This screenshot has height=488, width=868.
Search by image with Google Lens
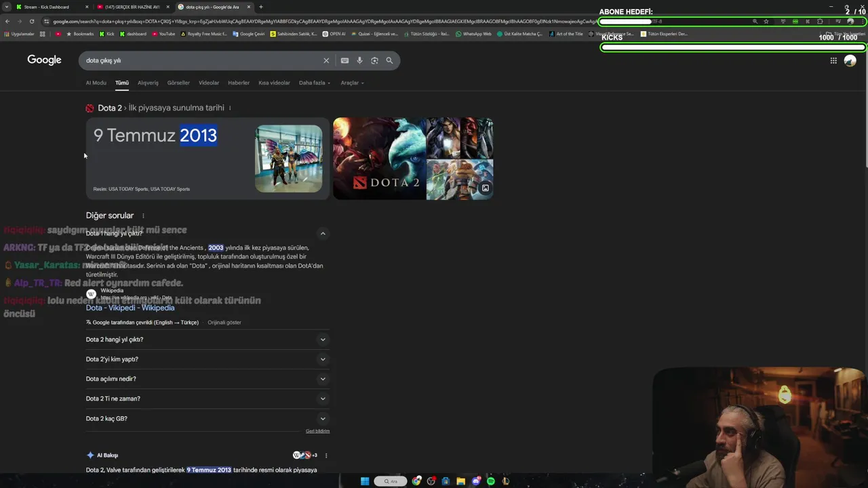point(374,60)
